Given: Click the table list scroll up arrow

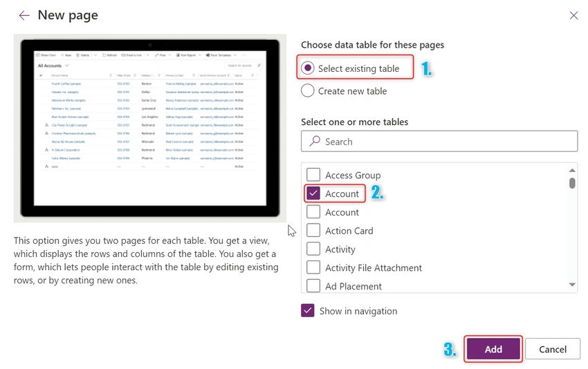Looking at the screenshot, I should pos(572,170).
